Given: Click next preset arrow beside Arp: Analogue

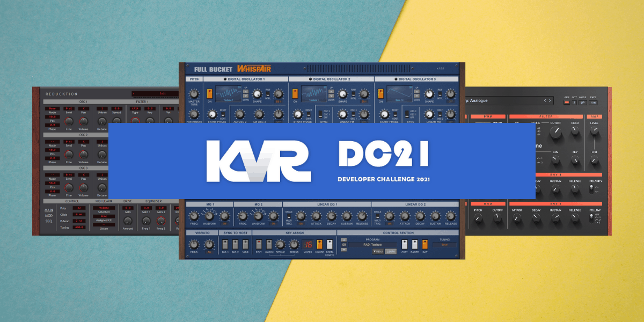Looking at the screenshot, I should (550, 100).
